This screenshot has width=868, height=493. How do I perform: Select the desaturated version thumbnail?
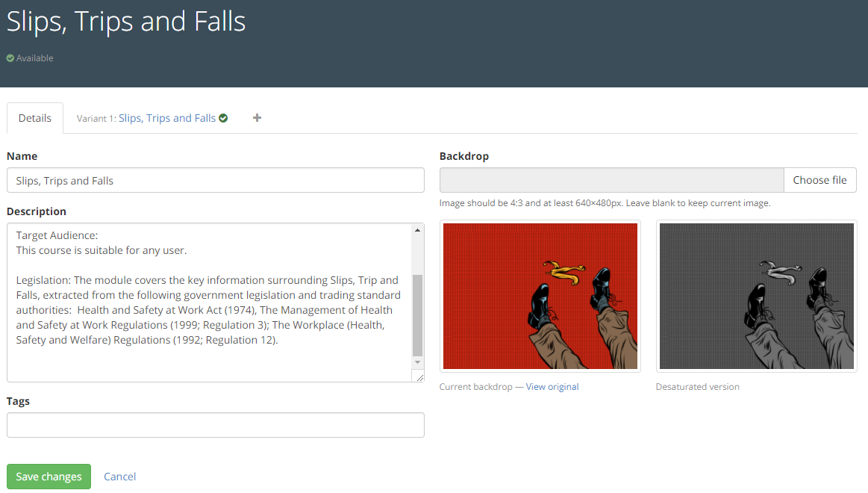coord(756,297)
